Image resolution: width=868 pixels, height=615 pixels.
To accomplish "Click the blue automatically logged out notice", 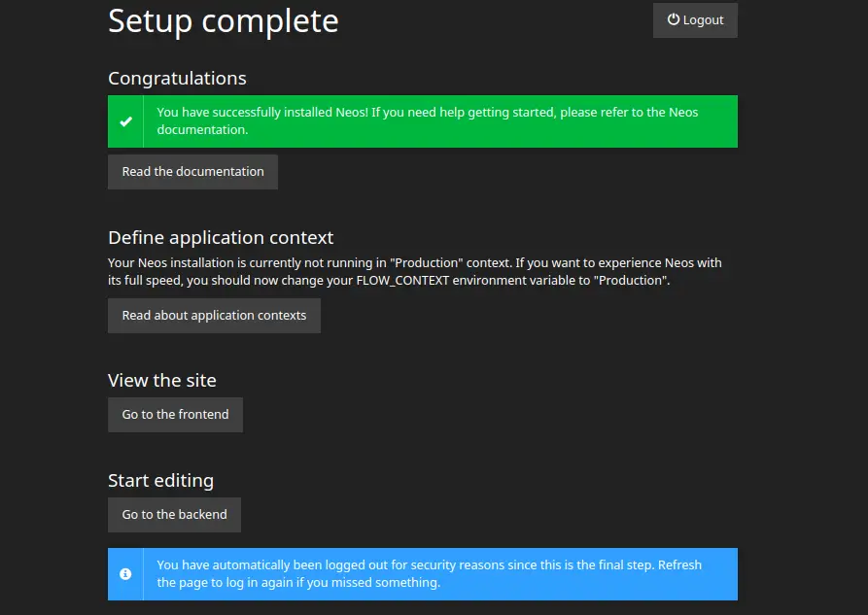I will click(423, 574).
